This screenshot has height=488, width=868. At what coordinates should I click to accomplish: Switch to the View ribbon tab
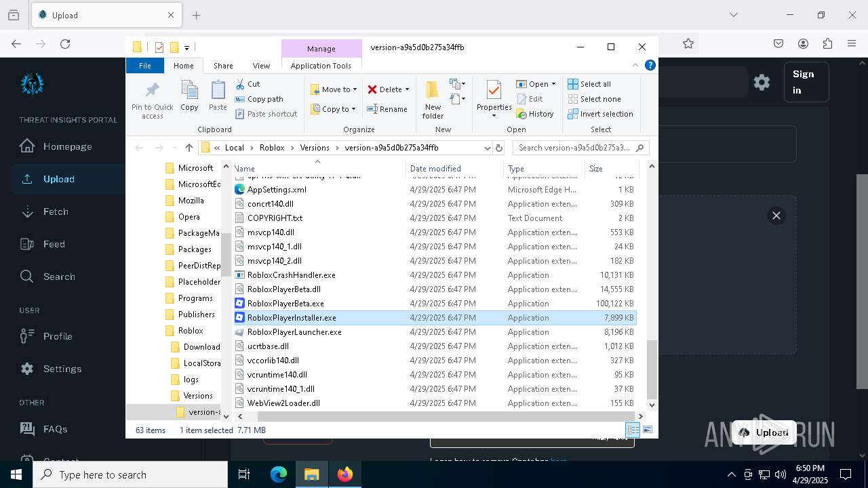[261, 66]
